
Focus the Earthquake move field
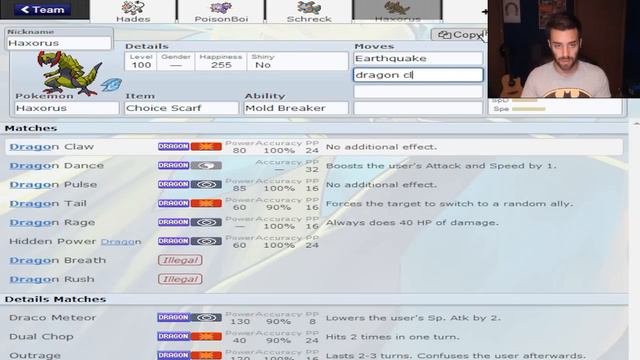click(x=418, y=58)
